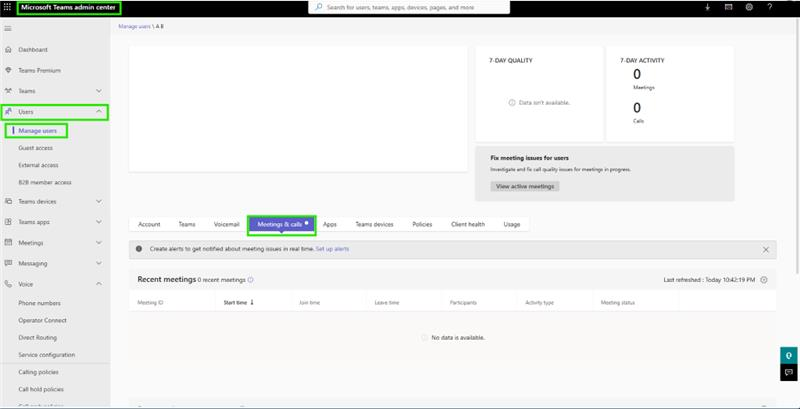Expand the Teams section chevron
800x409 pixels.
click(x=99, y=91)
